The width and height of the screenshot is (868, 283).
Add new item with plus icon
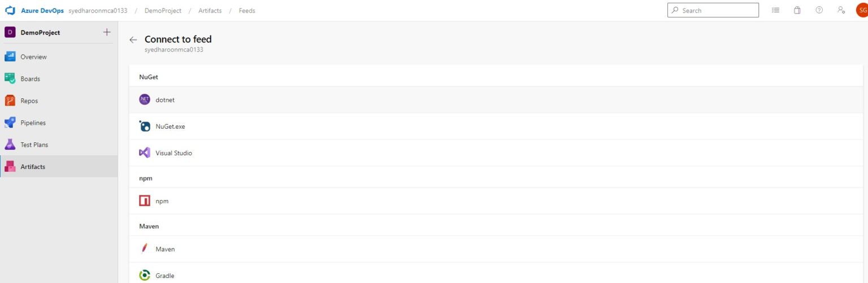(x=107, y=32)
